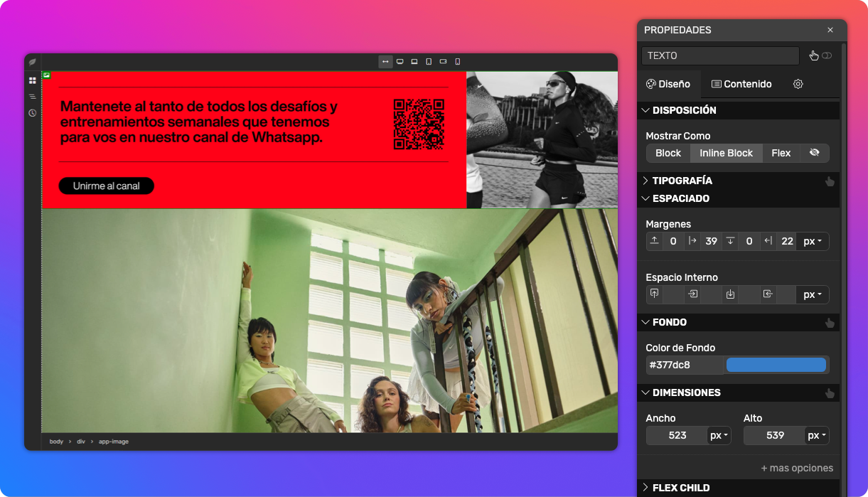Select the fluid width responsive view icon
The image size is (868, 497).
(x=385, y=62)
